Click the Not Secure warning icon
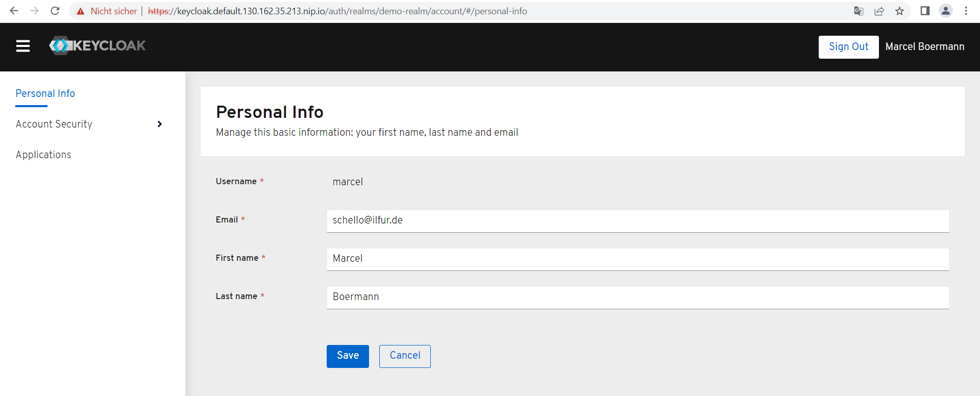This screenshot has height=396, width=980. coord(81,11)
